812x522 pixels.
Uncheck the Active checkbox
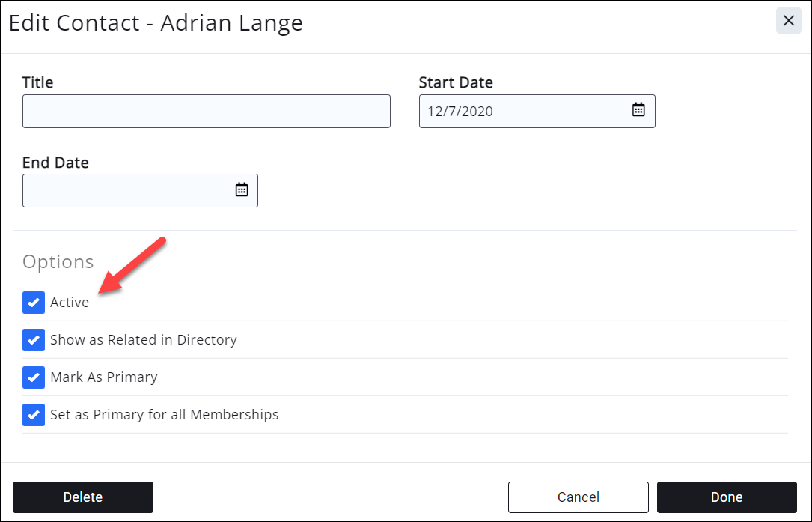click(x=34, y=303)
